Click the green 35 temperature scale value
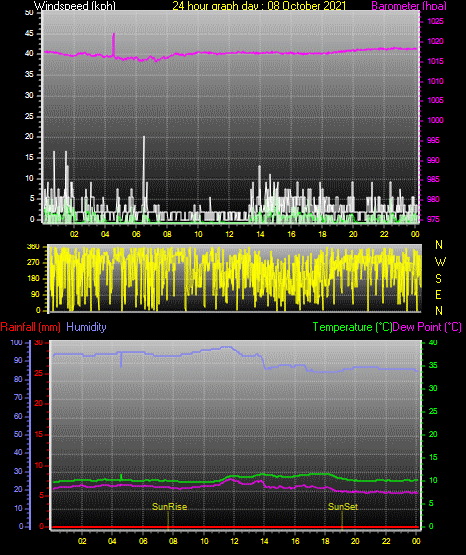Screen dimensions: 466x555 click(x=433, y=366)
